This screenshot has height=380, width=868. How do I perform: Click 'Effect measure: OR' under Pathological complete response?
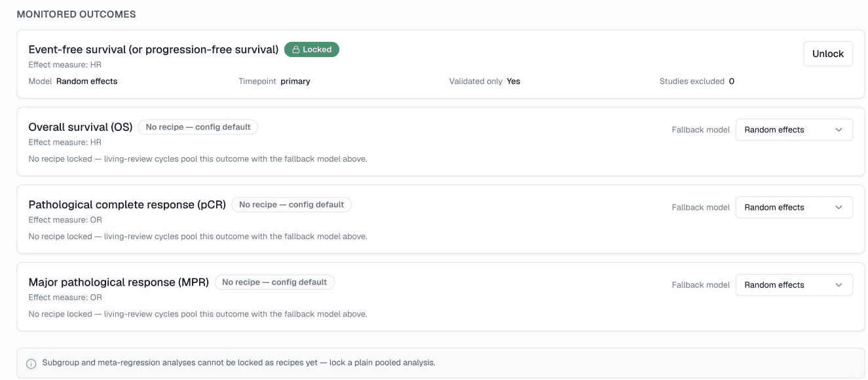[66, 219]
